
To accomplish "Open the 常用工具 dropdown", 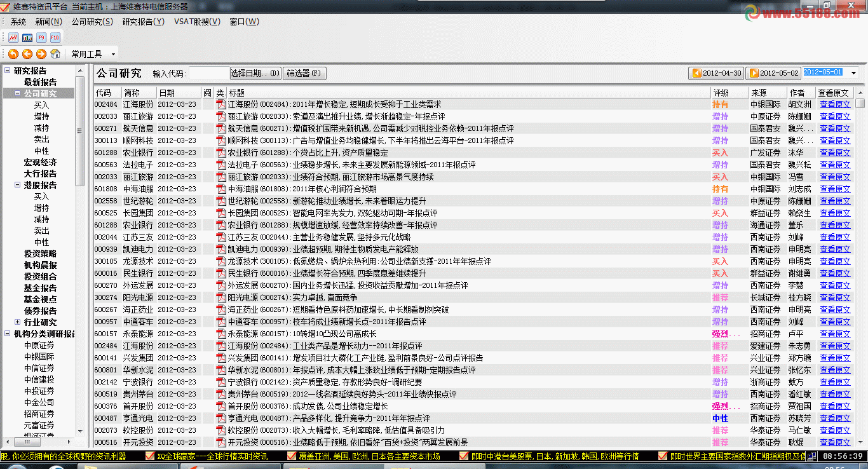I will click(93, 54).
